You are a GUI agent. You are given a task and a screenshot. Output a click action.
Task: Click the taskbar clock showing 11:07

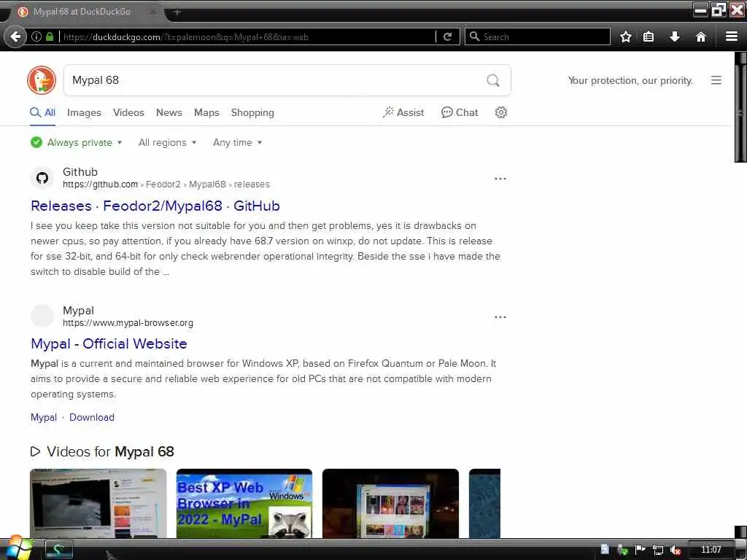click(x=711, y=550)
